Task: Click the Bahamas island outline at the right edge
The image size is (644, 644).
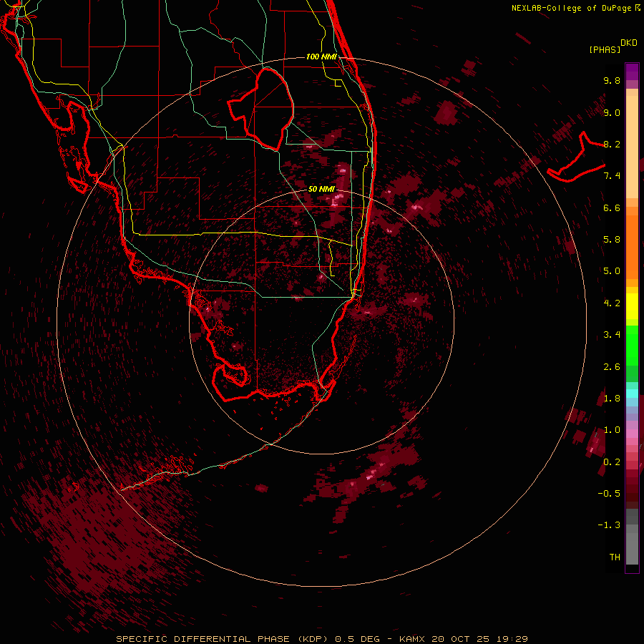Action: [x=576, y=157]
